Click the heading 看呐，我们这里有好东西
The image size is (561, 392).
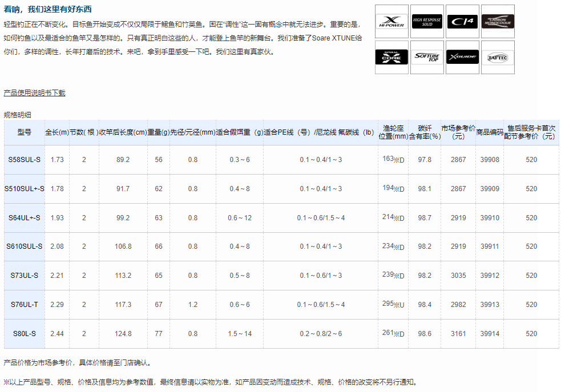[x=47, y=9]
